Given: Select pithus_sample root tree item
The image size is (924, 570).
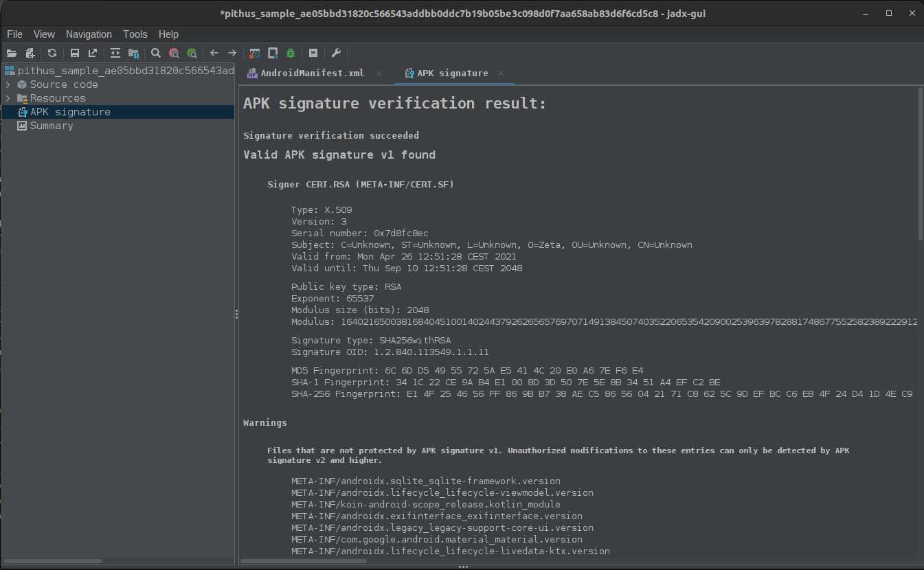Looking at the screenshot, I should tap(119, 71).
